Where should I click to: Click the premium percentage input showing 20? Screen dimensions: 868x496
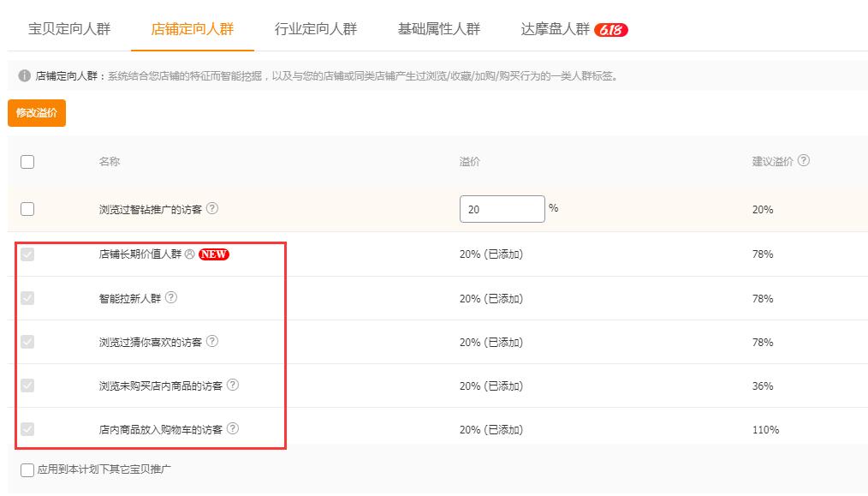[x=501, y=208]
